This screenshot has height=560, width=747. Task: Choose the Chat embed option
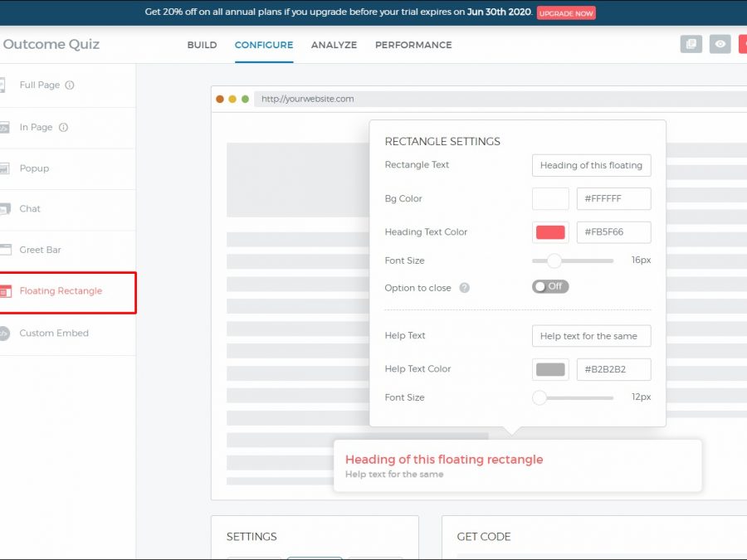tap(30, 209)
